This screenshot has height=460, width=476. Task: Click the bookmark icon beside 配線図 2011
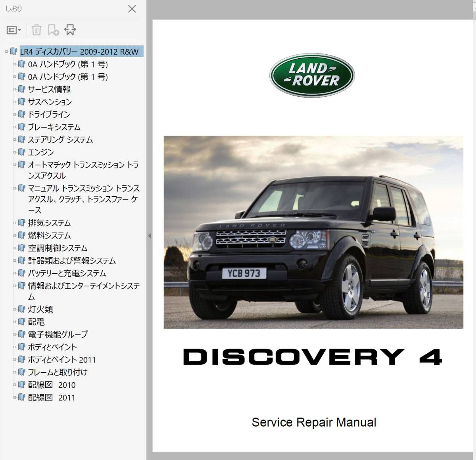tap(22, 397)
